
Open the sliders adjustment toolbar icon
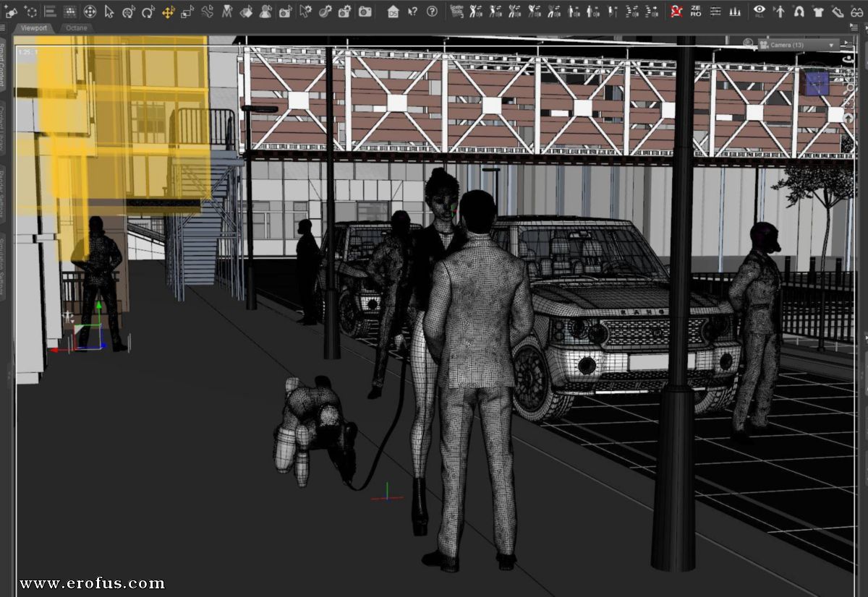(x=715, y=11)
